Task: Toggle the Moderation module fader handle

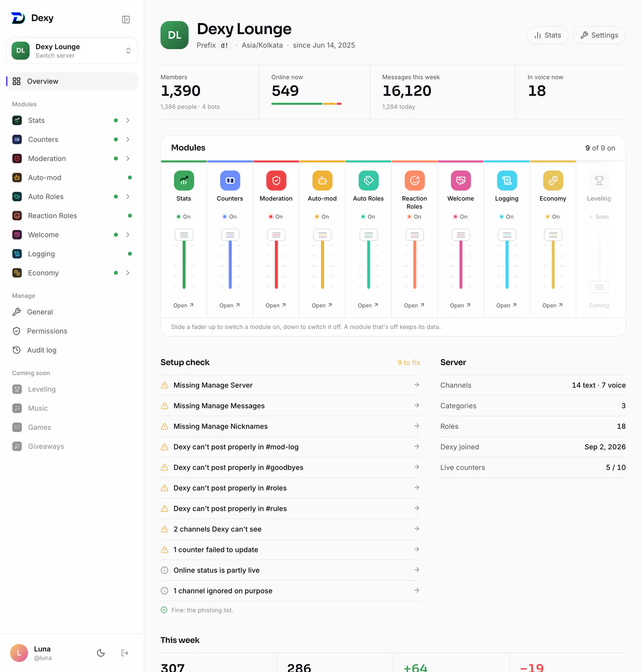Action: [276, 235]
